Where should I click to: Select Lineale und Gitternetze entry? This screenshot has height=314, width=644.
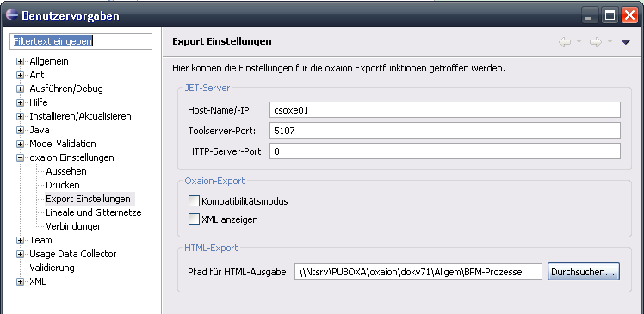coord(94,212)
